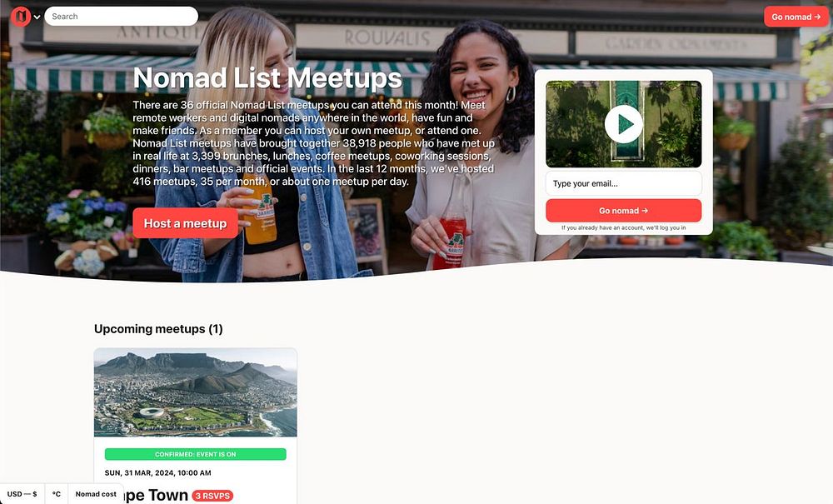
Task: Open the 3 RSVPS badge
Action: (212, 496)
